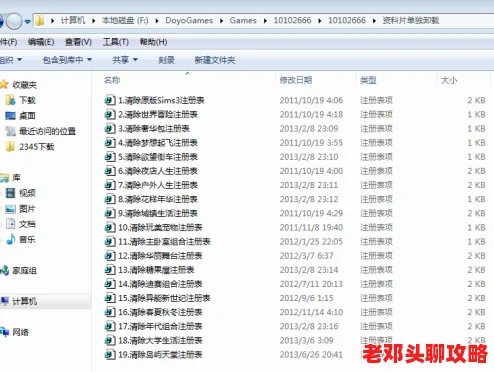The image size is (494, 372).
Task: Open the 编辑(E) menu
Action: point(41,42)
